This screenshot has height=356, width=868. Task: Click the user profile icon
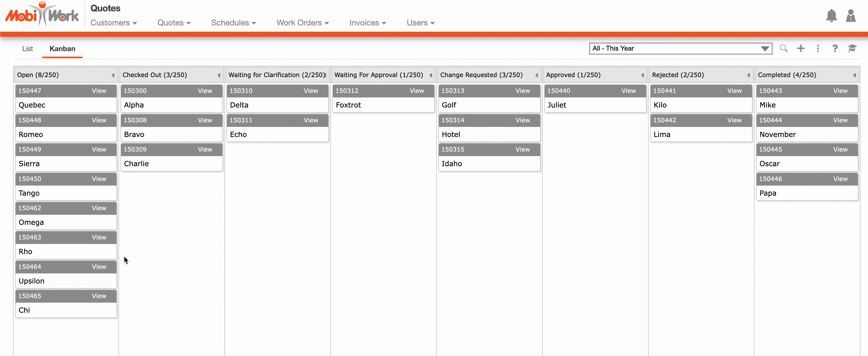(x=851, y=16)
